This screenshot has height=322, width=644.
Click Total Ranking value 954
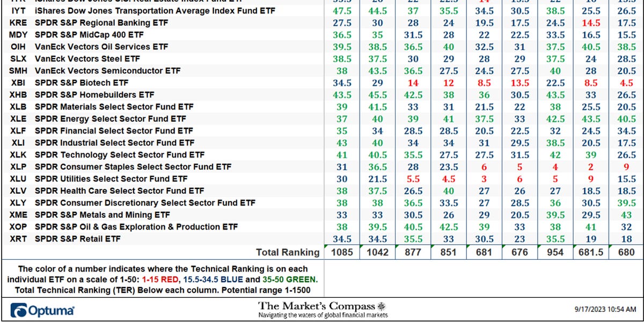click(555, 252)
